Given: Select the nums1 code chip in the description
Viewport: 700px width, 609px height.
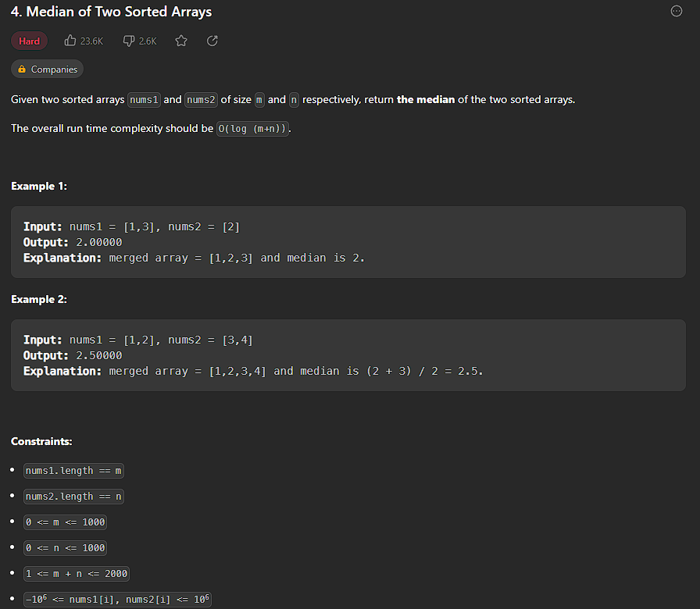Looking at the screenshot, I should (144, 99).
